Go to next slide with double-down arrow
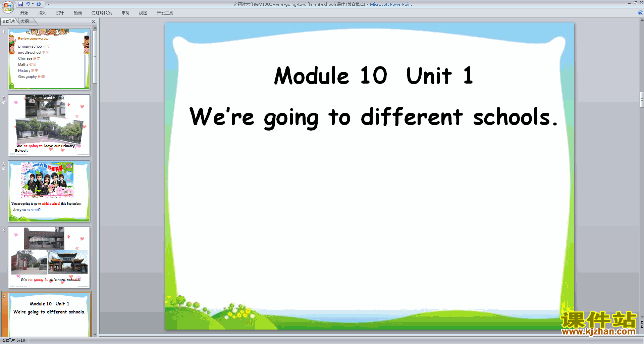This screenshot has height=344, width=644. point(642,327)
